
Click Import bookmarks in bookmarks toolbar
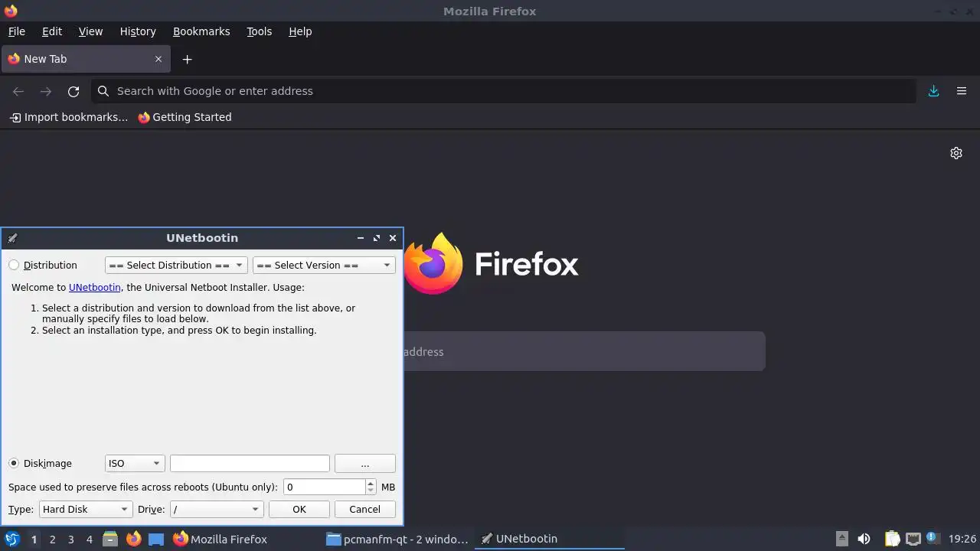[68, 117]
